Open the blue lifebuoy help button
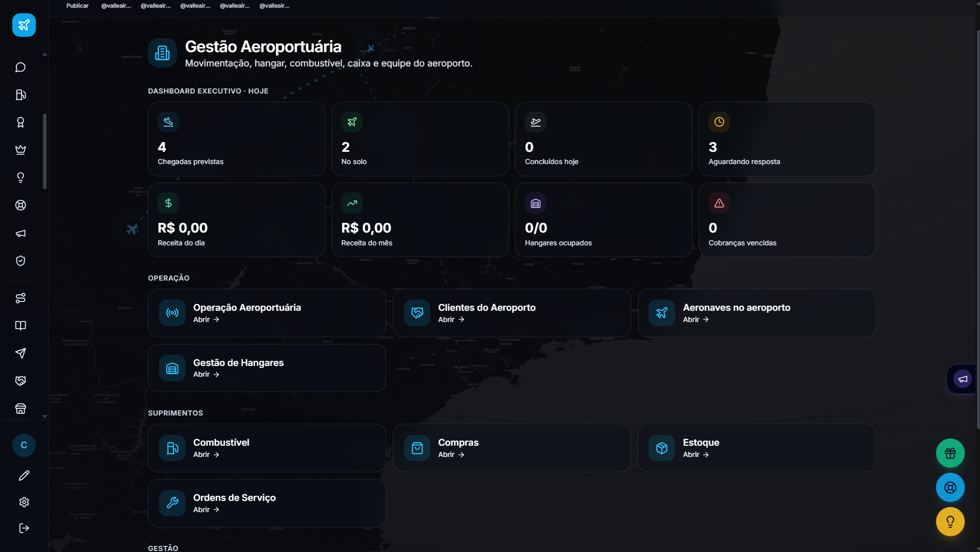Screen dimensions: 980x552 coord(950,487)
